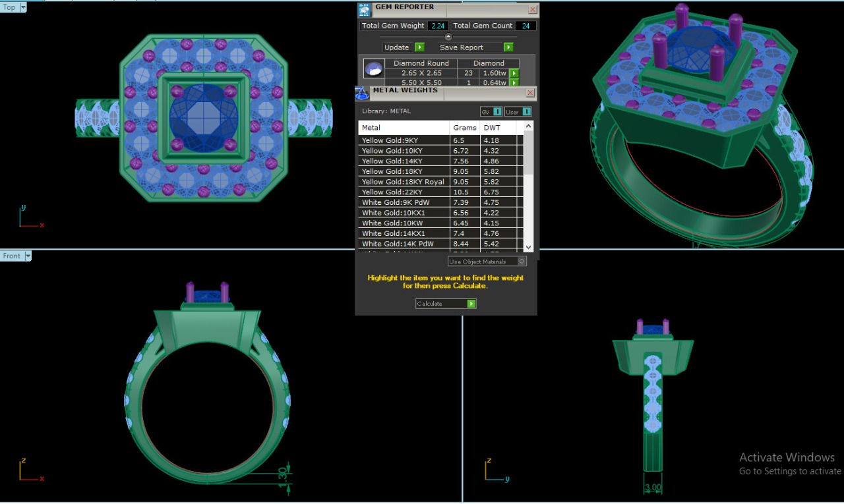Click green arrow on 5.50 X 5.50 diamond row

click(514, 83)
